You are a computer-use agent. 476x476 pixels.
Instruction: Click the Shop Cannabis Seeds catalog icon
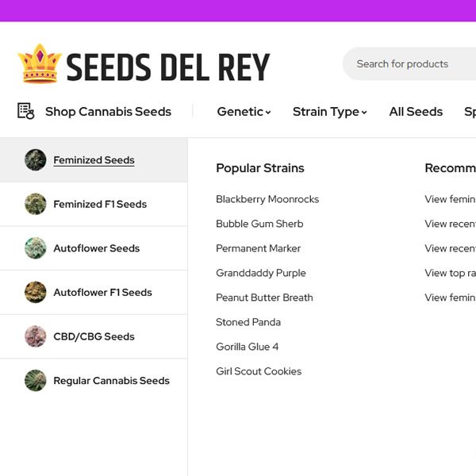[x=26, y=111]
